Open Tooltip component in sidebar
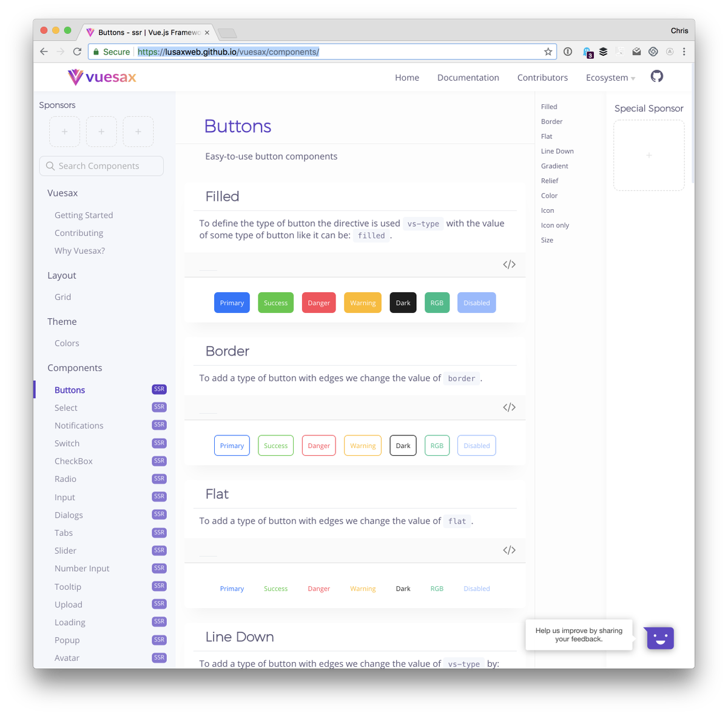Screen dimensions: 728x716 (x=68, y=587)
